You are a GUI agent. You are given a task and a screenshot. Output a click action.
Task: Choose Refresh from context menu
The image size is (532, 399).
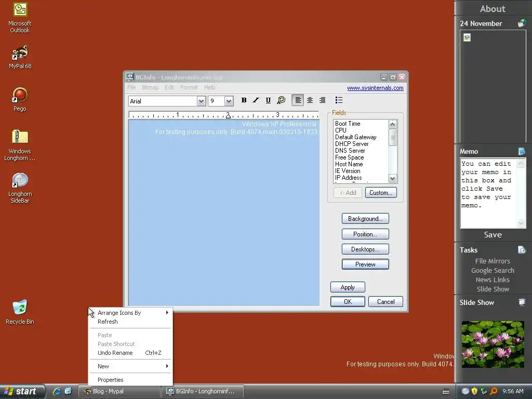click(130, 322)
